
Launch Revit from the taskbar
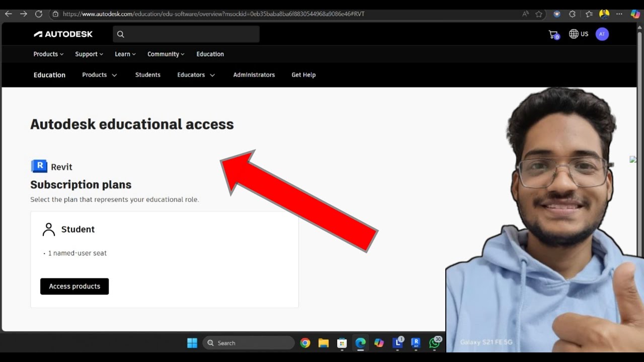[x=416, y=343]
